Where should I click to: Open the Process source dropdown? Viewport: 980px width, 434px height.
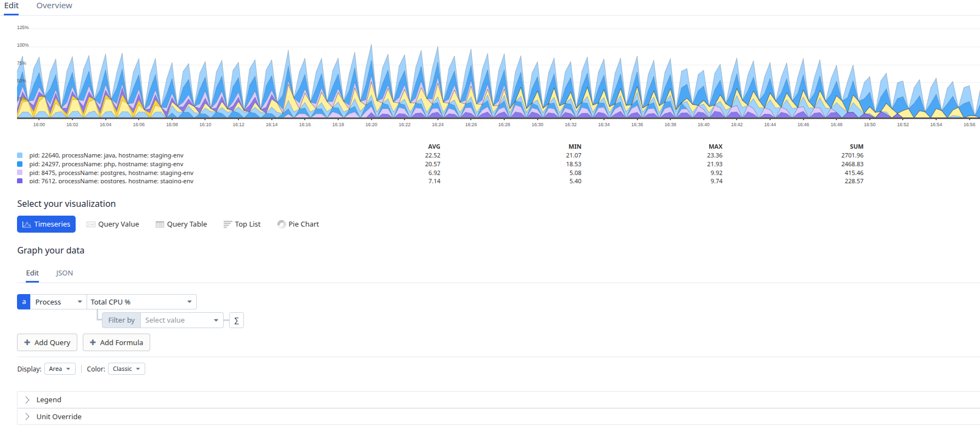pos(59,302)
